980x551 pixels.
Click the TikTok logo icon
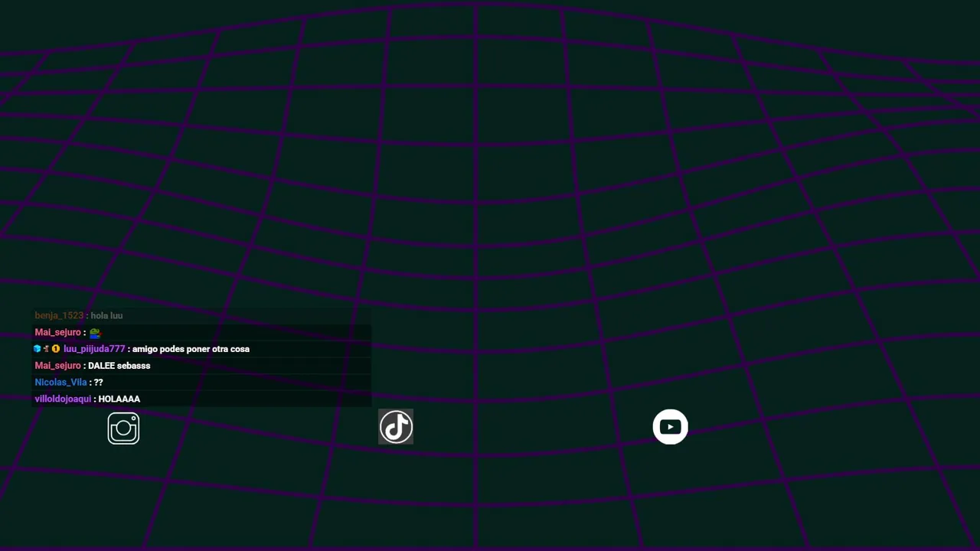point(396,427)
